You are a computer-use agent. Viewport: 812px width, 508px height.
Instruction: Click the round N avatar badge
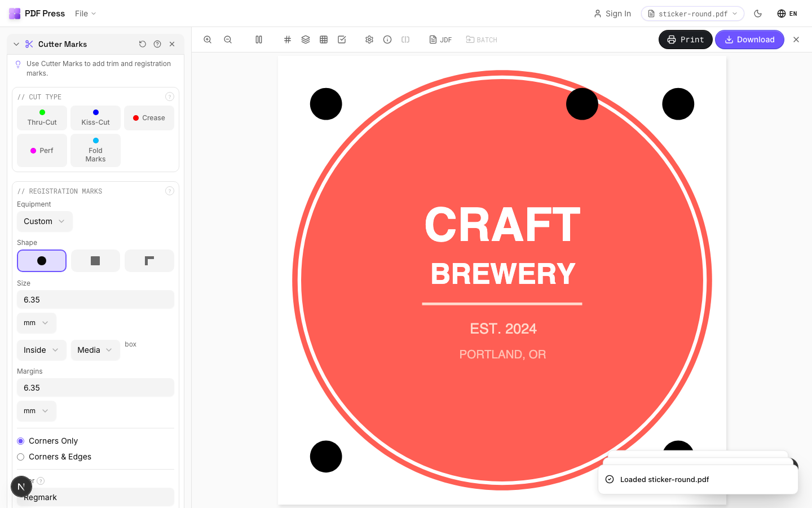[x=21, y=487]
